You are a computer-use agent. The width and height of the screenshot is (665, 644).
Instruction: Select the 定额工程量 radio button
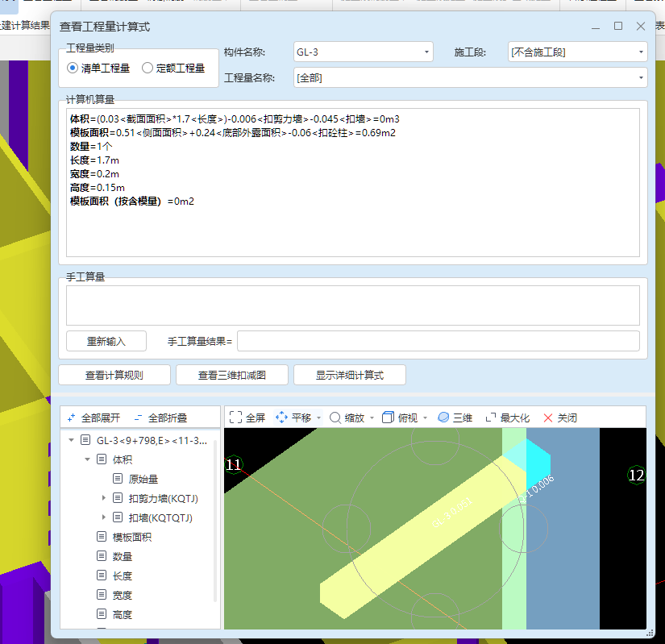click(148, 68)
